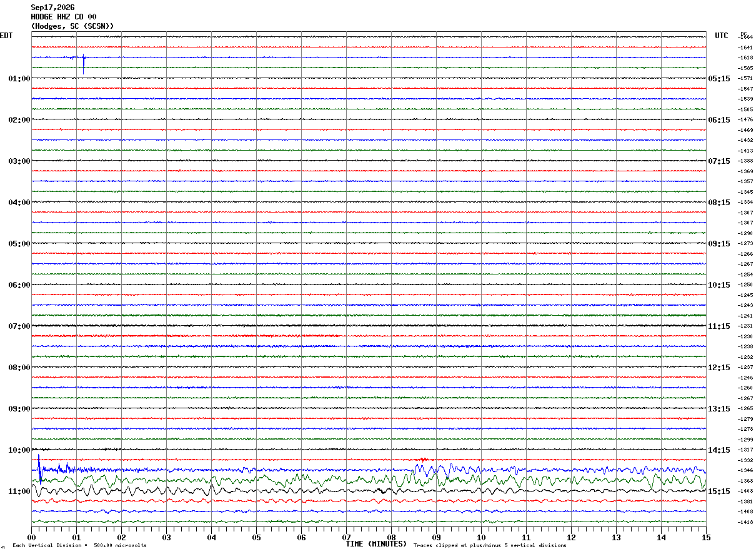Click the small blue spike near minute 01 at top
The image size is (756, 554).
[84, 64]
